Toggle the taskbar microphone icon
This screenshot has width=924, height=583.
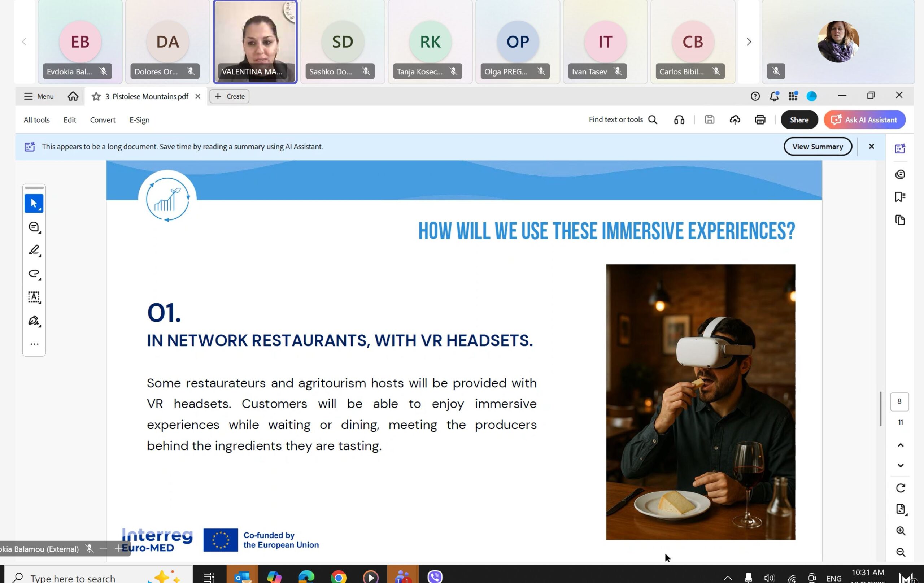pos(748,578)
